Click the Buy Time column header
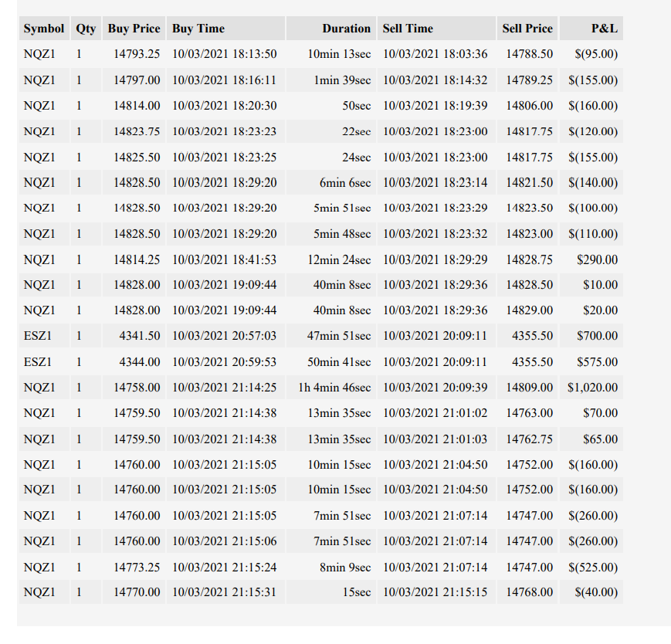The image size is (671, 644). [226, 29]
